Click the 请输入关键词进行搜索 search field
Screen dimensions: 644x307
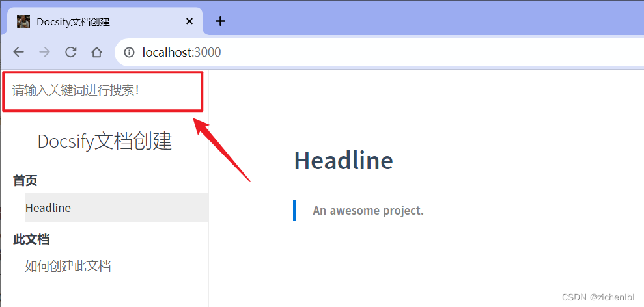(103, 90)
